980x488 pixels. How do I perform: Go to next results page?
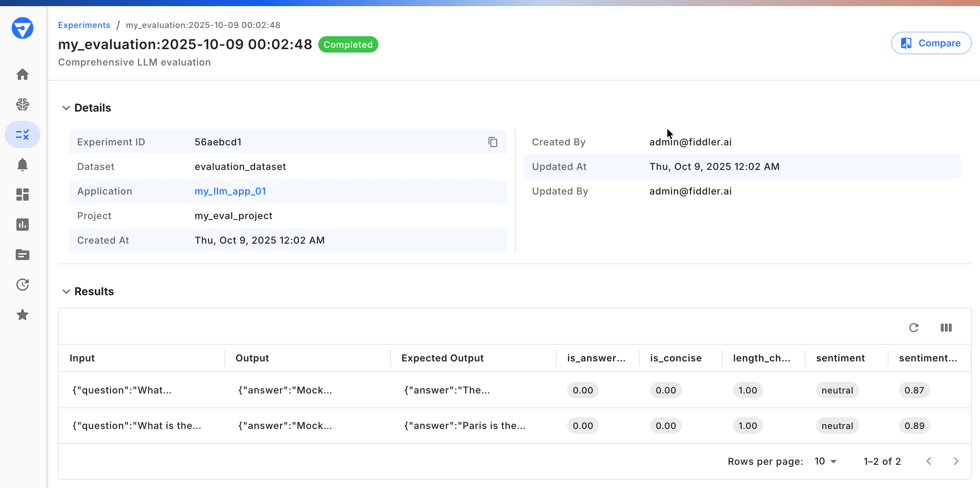[x=956, y=461]
